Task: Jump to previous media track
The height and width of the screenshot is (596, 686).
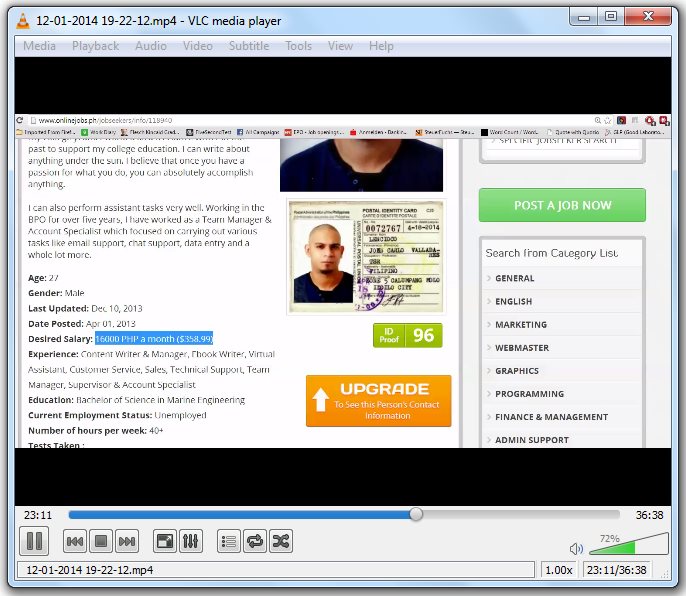Action: pos(75,542)
